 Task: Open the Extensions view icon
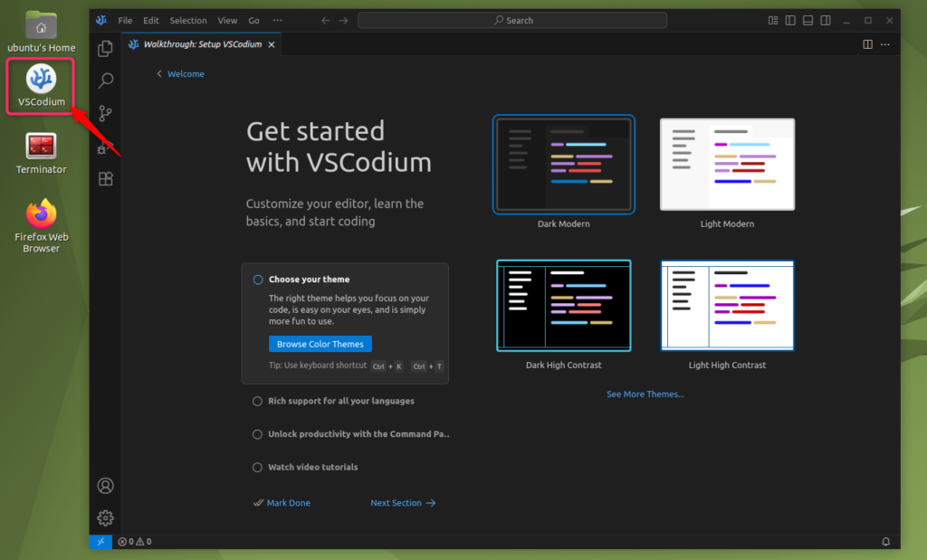pyautogui.click(x=105, y=179)
